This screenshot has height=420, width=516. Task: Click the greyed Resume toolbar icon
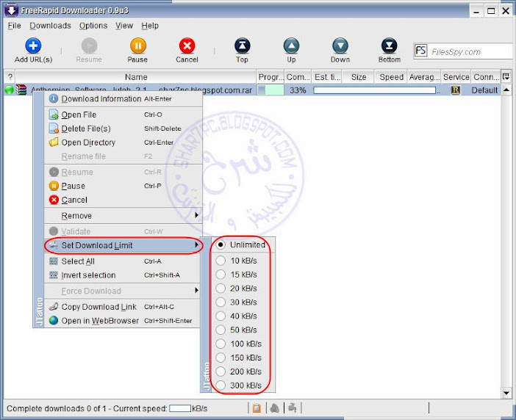point(89,46)
